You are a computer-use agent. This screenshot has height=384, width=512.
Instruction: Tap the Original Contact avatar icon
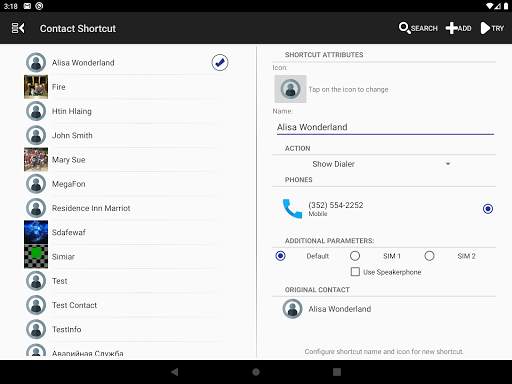point(292,309)
